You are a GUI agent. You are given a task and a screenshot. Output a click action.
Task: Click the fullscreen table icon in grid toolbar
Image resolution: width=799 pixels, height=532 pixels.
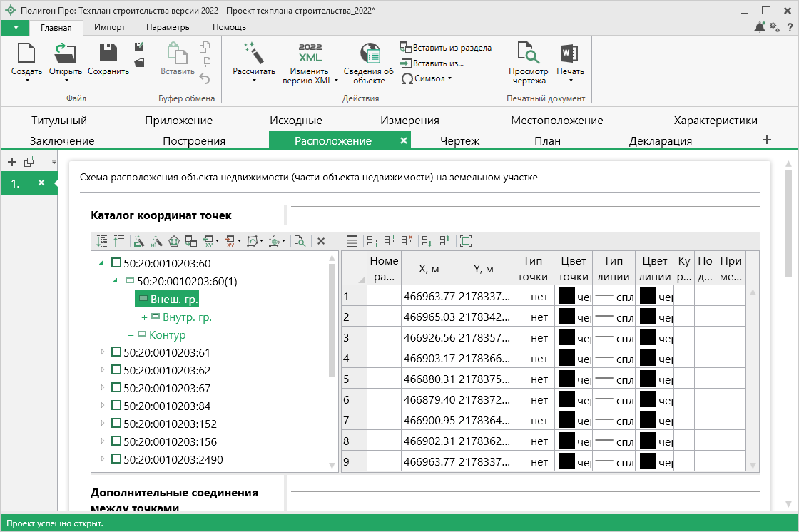[466, 242]
